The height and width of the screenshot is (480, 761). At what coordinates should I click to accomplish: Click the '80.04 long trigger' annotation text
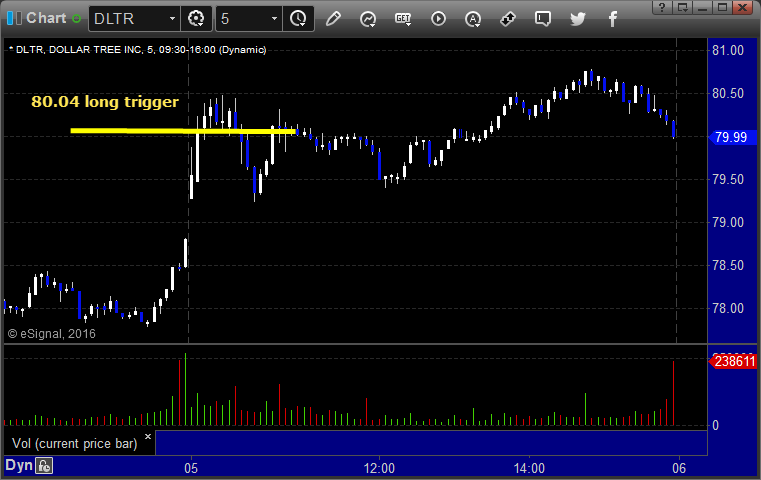point(105,102)
